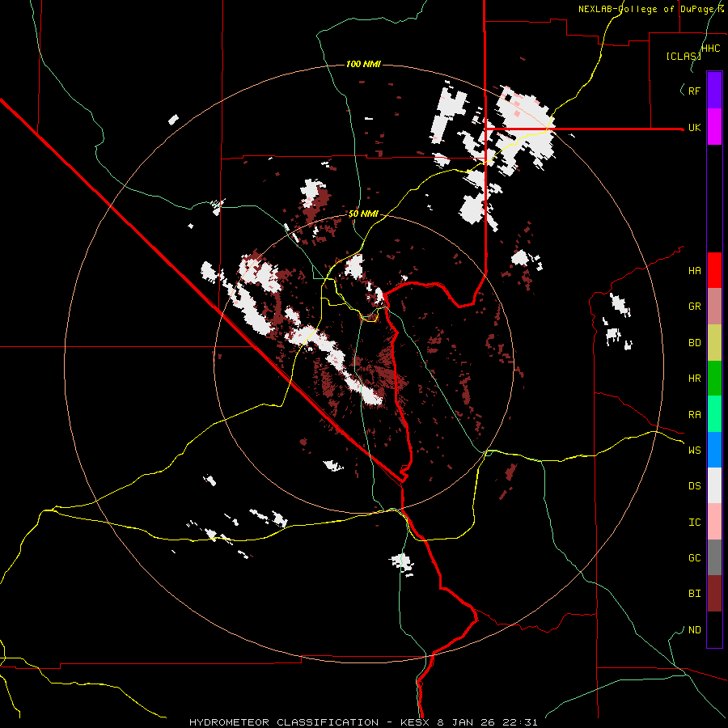Click the HR green legend color block
Image resolution: width=728 pixels, height=728 pixels.
(x=714, y=379)
